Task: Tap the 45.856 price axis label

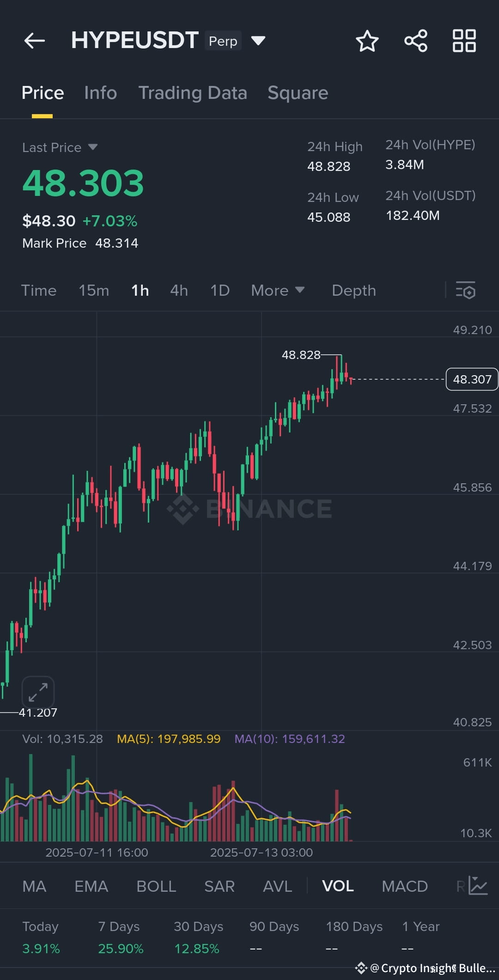Action: click(472, 487)
